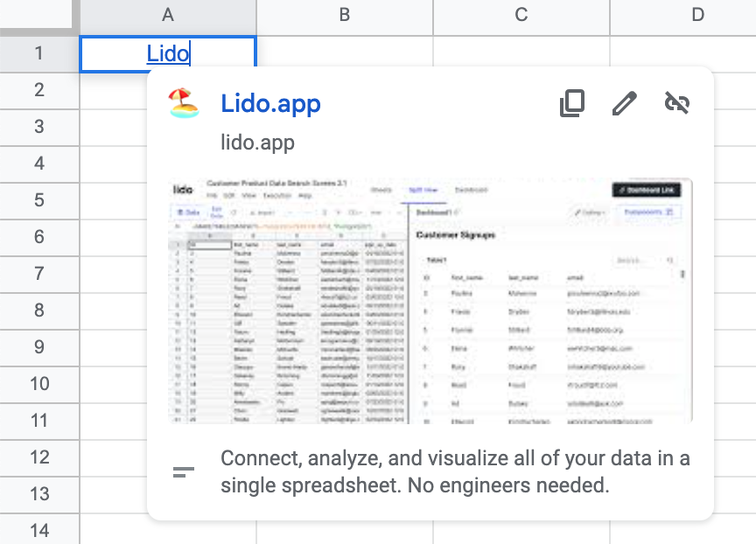Viewport: 756px width, 544px height.
Task: Edit the hyperlink via the pencil icon
Action: coord(624,102)
